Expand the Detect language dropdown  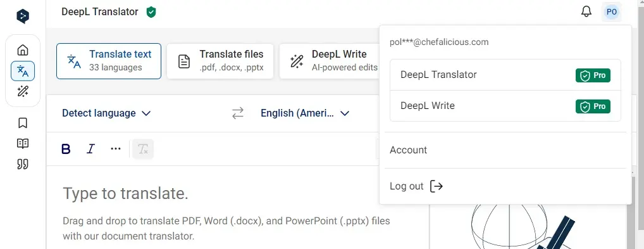pyautogui.click(x=106, y=113)
